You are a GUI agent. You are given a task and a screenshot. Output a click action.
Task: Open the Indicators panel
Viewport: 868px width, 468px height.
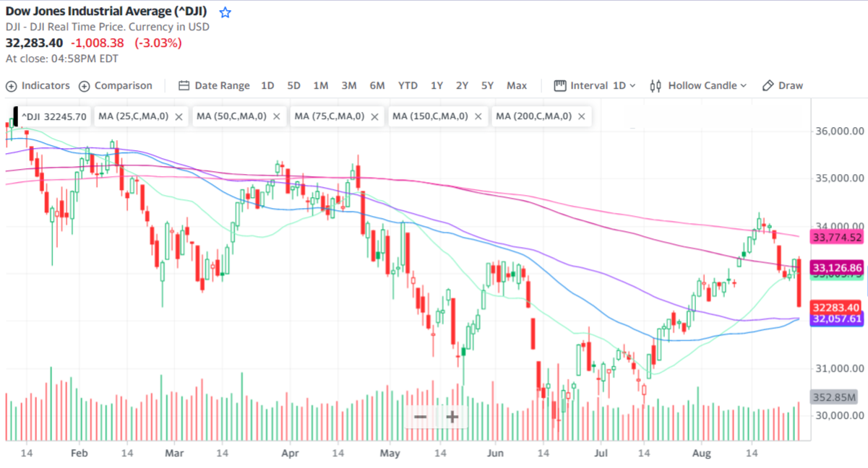click(x=38, y=85)
